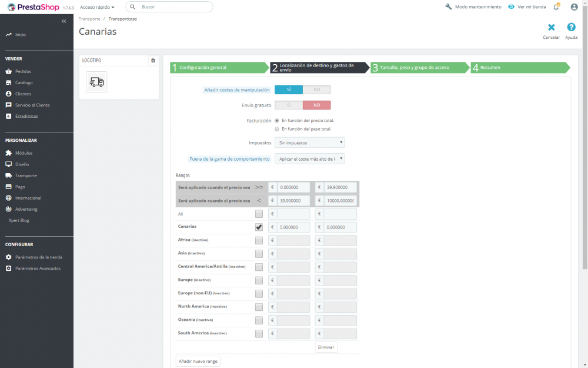
Task: Click Añadir nuevo rango button
Action: click(x=198, y=362)
